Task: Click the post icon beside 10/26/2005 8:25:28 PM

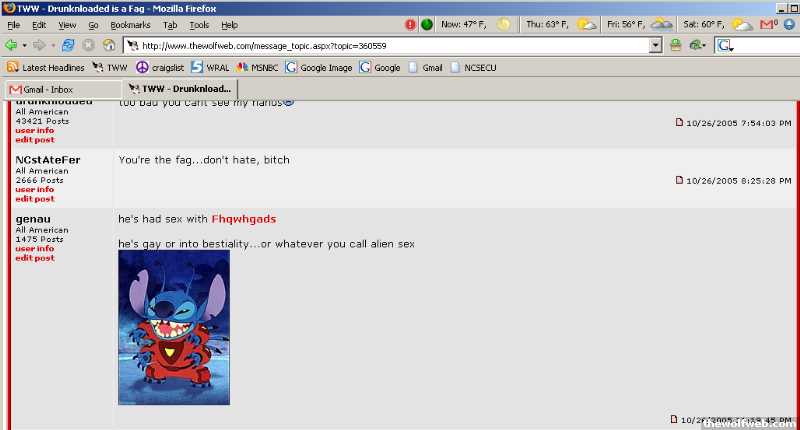Action: (679, 180)
